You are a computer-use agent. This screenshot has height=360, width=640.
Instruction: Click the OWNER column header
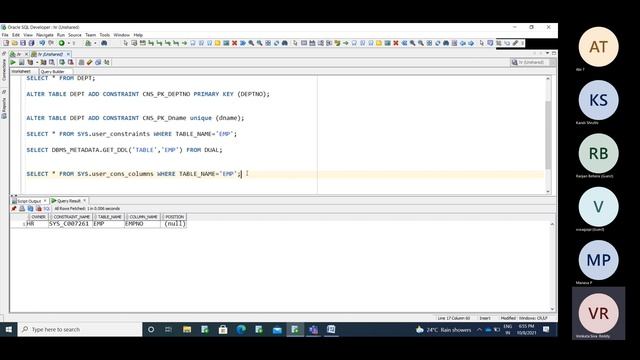tap(38, 217)
